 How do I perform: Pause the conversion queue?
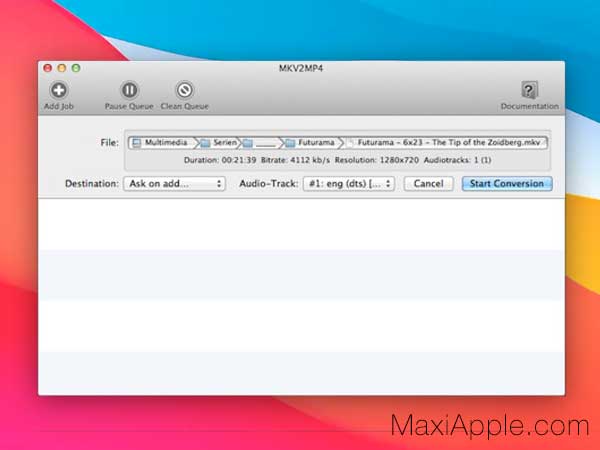129,90
